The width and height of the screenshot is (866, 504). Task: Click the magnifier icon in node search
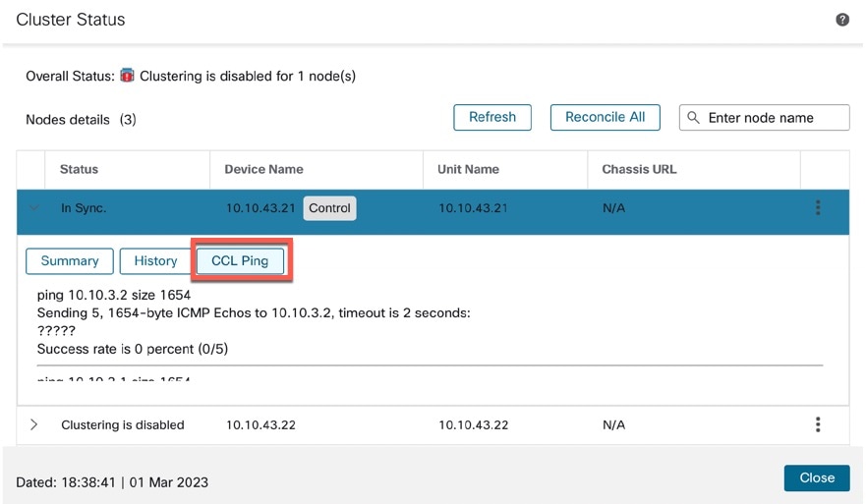pyautogui.click(x=693, y=118)
